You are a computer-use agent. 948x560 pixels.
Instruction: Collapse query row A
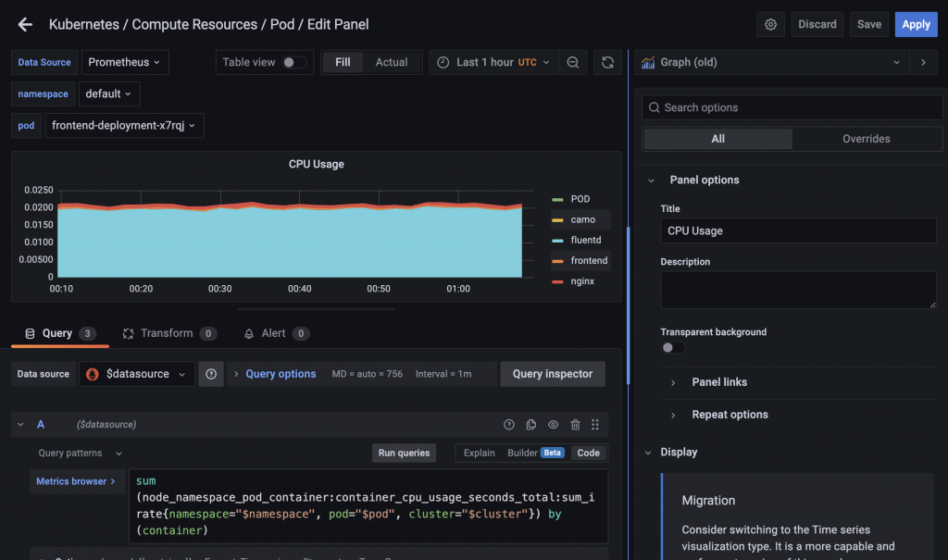pyautogui.click(x=20, y=425)
